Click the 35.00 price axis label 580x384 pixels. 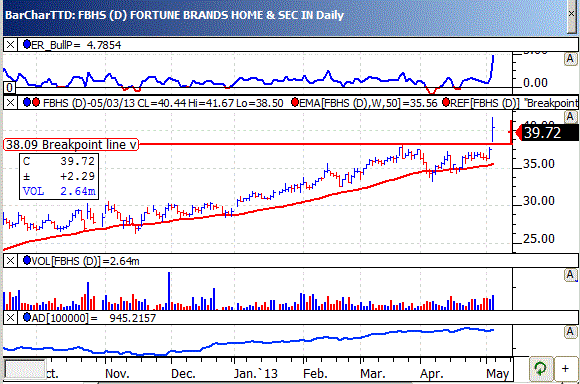(x=539, y=164)
